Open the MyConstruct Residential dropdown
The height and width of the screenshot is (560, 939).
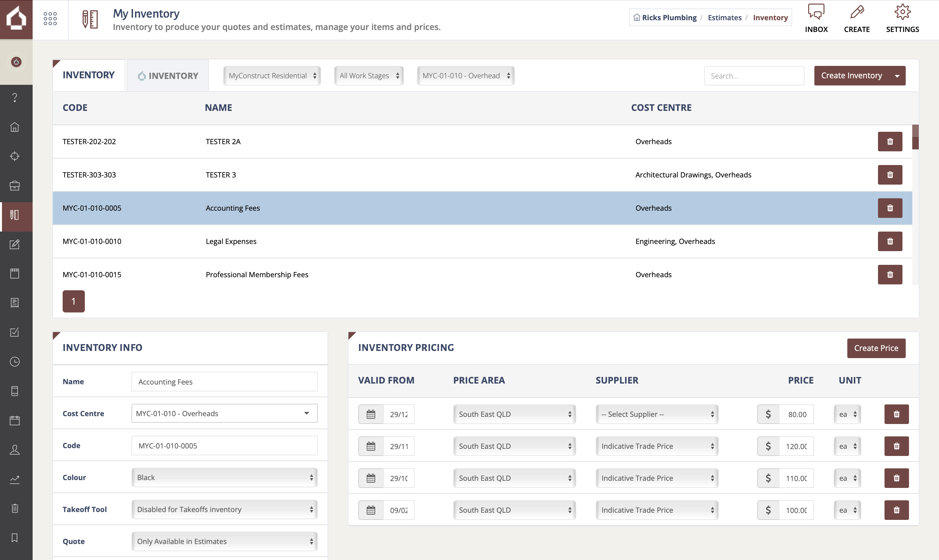pos(272,76)
